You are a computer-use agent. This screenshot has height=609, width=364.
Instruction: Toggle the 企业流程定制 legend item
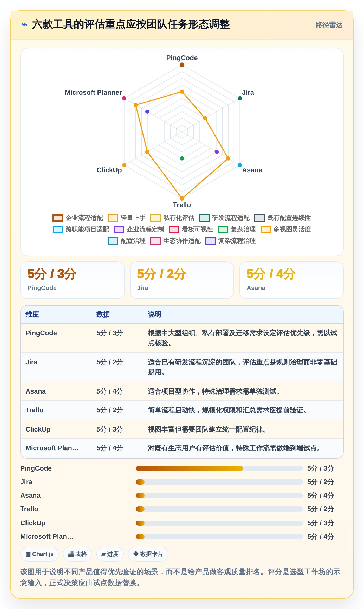click(139, 229)
